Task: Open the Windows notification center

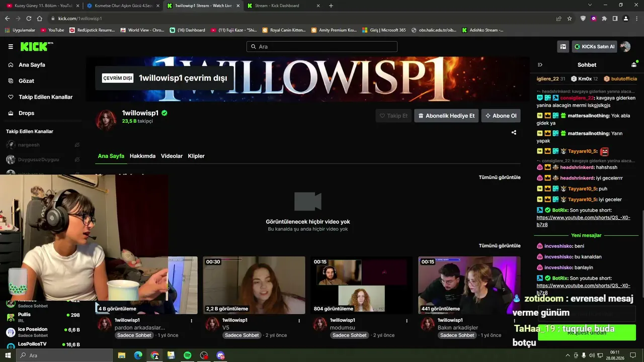Action: [x=633, y=355]
